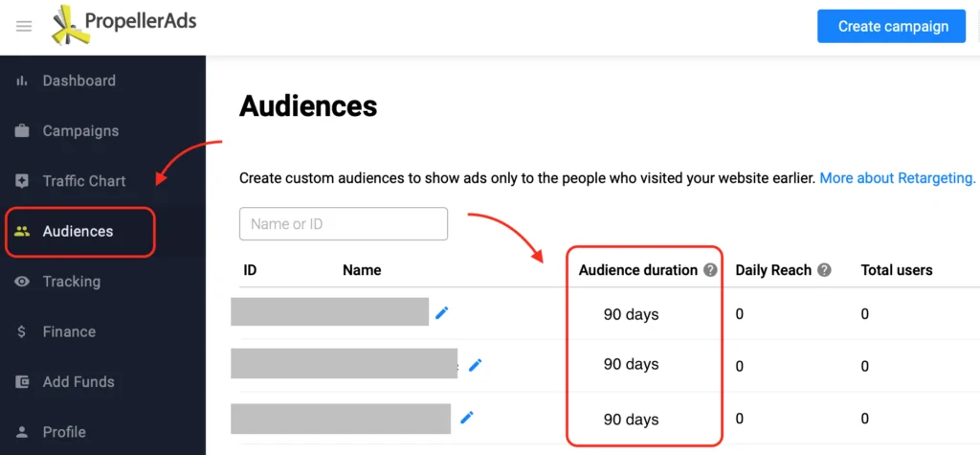Image resolution: width=980 pixels, height=455 pixels.
Task: Click the Daily Reach help icon
Action: [x=824, y=270]
